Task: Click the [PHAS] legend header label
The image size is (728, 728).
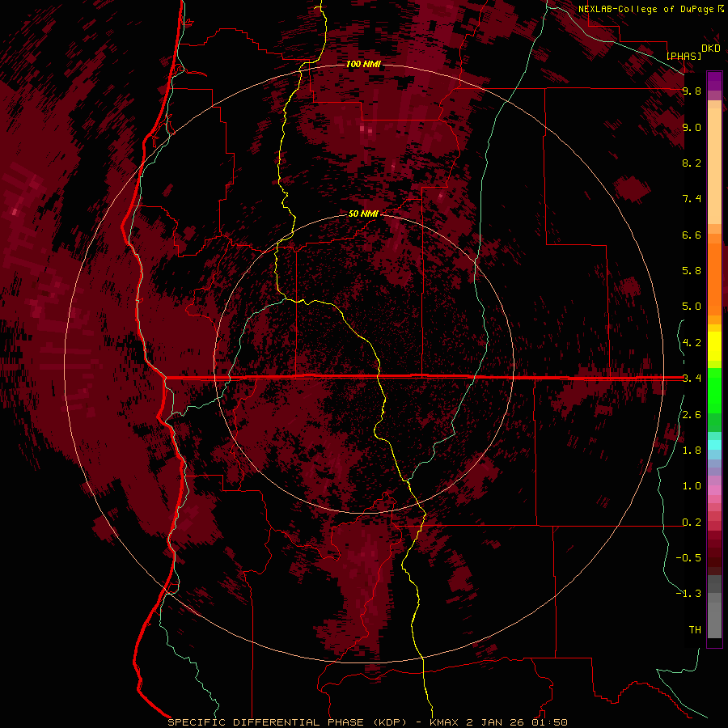Action: point(684,56)
